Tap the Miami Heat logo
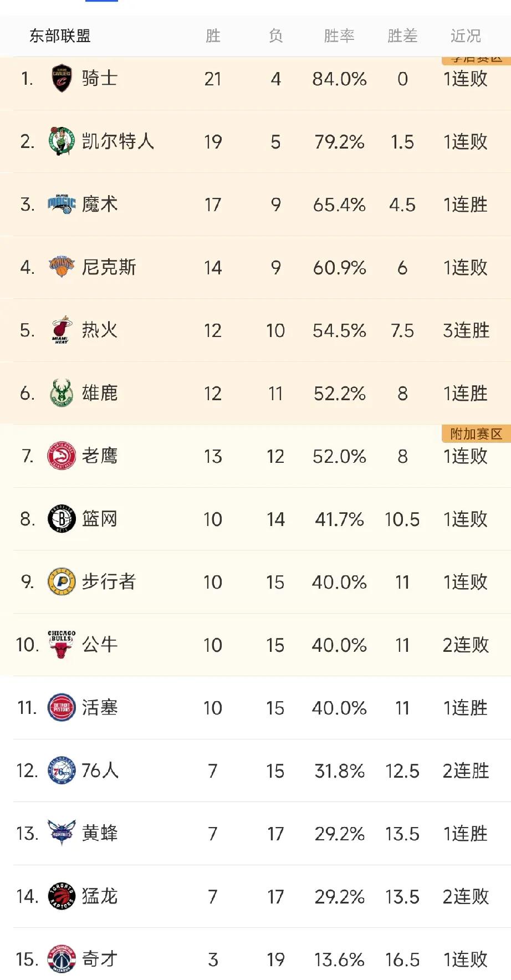 click(62, 330)
